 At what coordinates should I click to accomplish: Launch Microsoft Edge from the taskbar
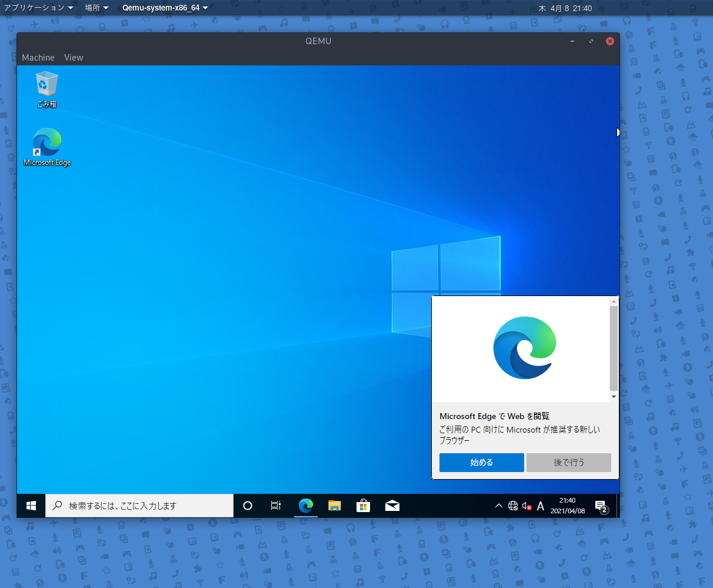click(x=305, y=506)
